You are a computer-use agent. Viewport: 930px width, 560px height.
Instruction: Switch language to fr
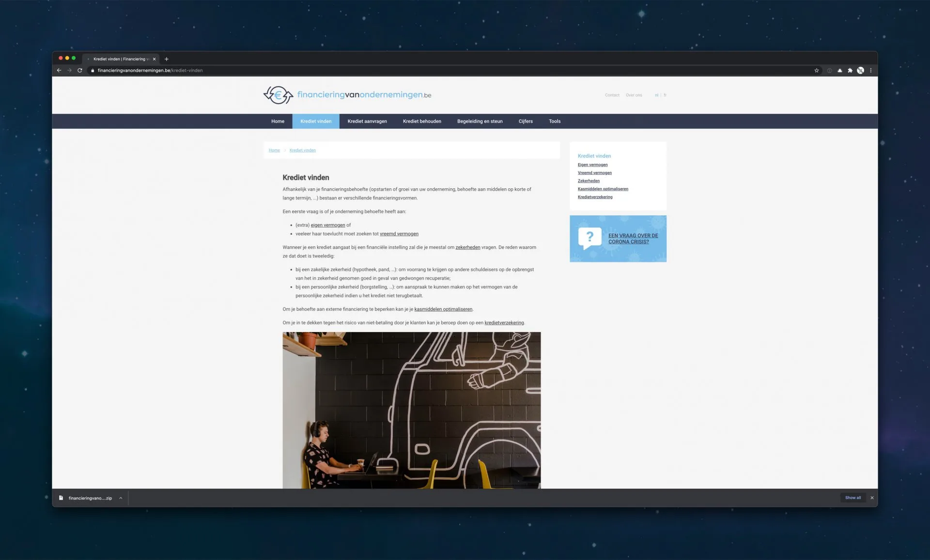[x=665, y=95]
